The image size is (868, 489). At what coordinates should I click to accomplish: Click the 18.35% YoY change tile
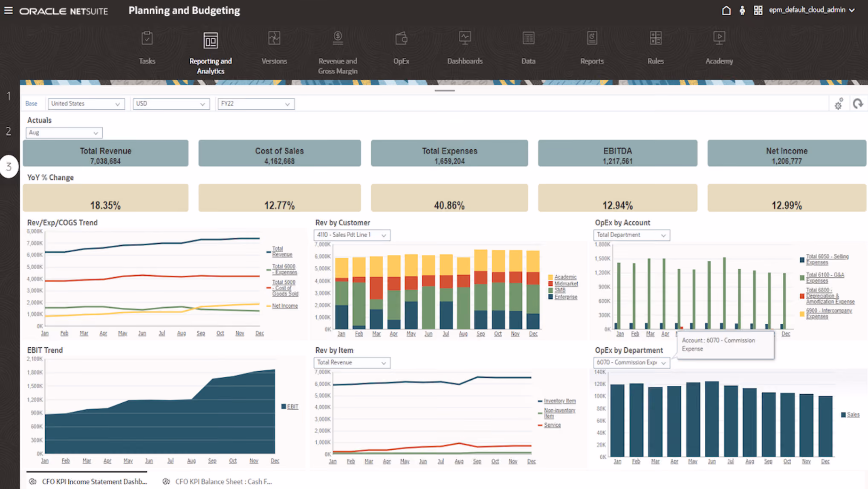[x=105, y=198]
